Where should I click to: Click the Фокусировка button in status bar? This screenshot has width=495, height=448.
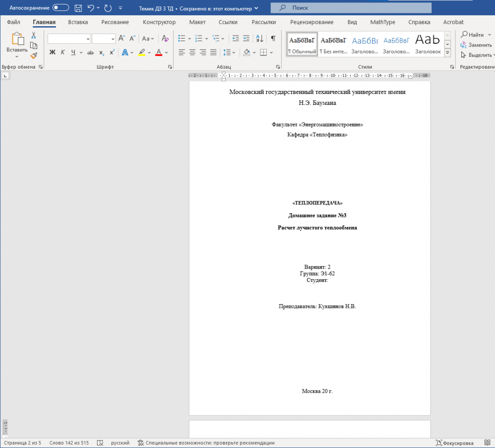tap(454, 443)
